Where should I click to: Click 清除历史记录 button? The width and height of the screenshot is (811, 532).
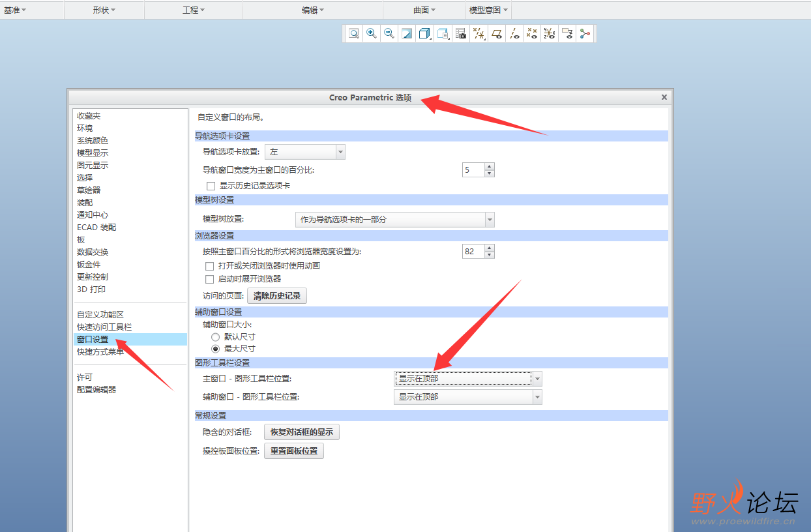[277, 296]
